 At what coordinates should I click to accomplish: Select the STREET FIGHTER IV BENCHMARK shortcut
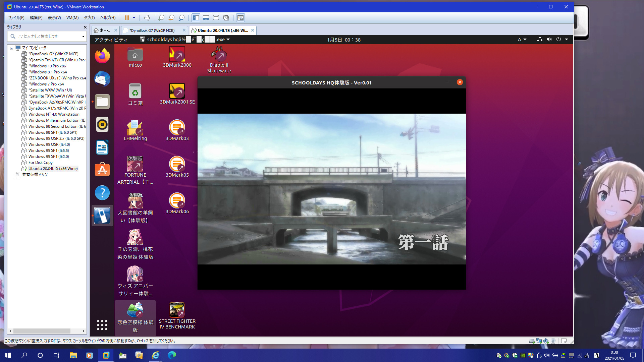pyautogui.click(x=177, y=316)
